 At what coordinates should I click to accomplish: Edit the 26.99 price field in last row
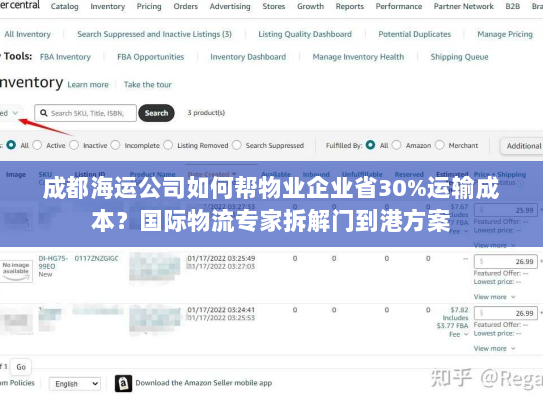506,313
